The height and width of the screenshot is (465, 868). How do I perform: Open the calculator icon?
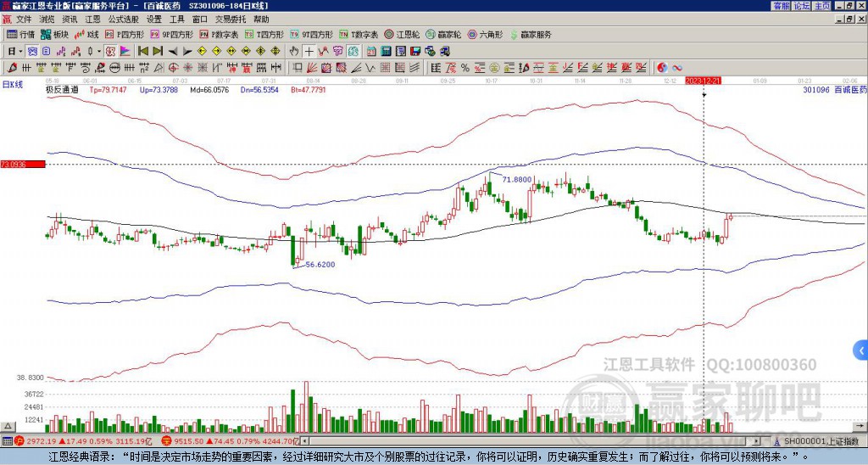pyautogui.click(x=387, y=52)
